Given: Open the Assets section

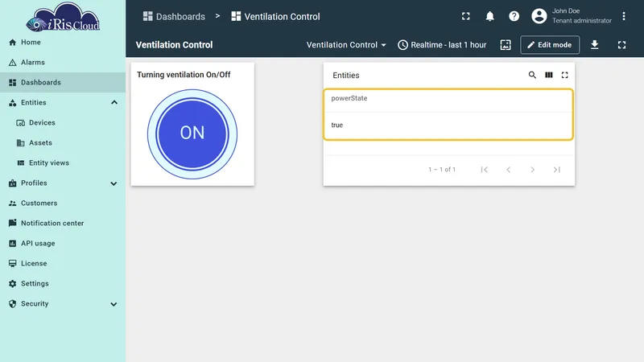Looking at the screenshot, I should point(63,143).
